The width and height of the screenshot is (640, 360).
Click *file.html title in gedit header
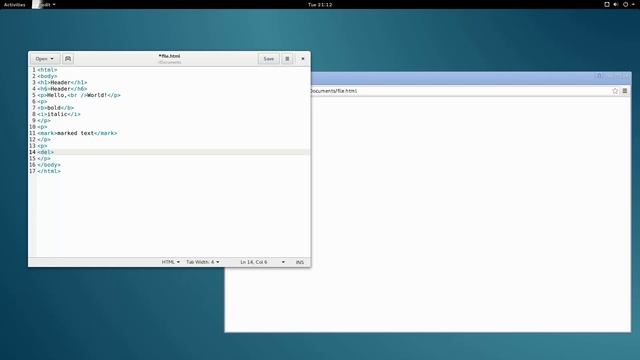169,56
